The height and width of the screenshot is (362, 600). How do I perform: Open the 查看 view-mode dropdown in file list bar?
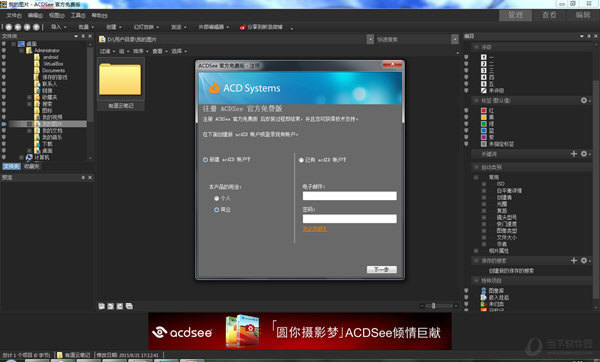160,51
